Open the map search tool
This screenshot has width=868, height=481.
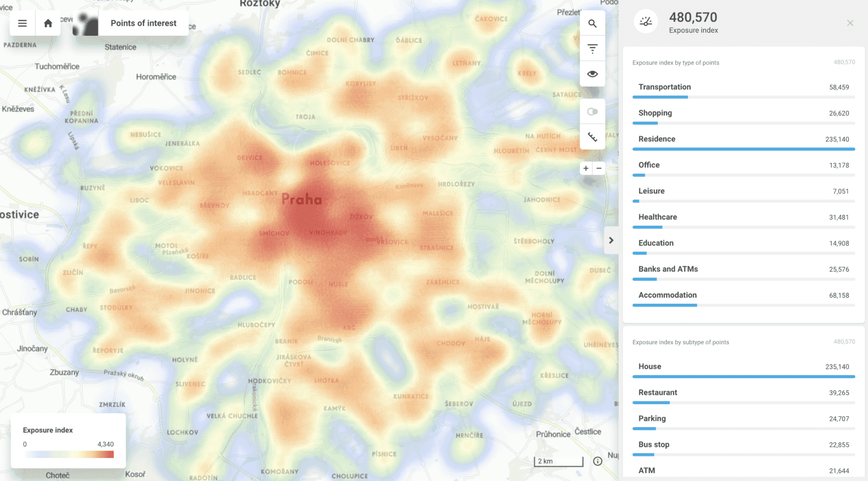(x=593, y=23)
